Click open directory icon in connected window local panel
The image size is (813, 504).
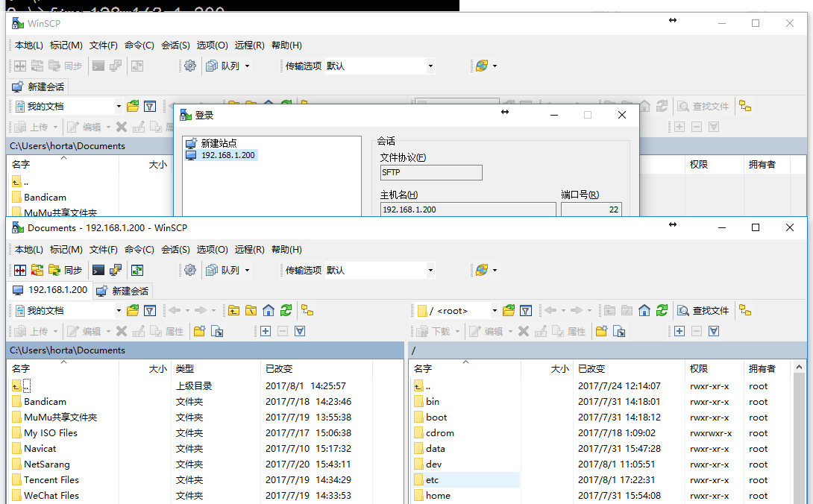pyautogui.click(x=133, y=311)
